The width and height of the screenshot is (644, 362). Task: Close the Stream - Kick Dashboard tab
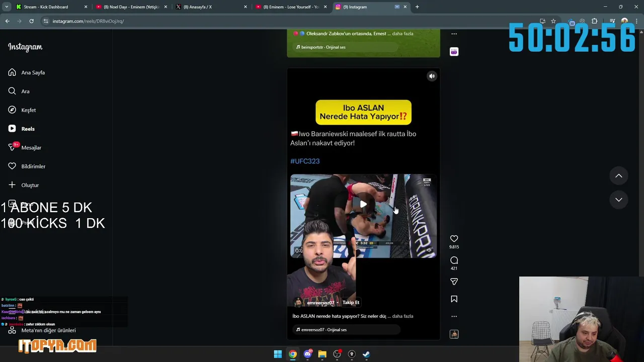[x=86, y=7]
